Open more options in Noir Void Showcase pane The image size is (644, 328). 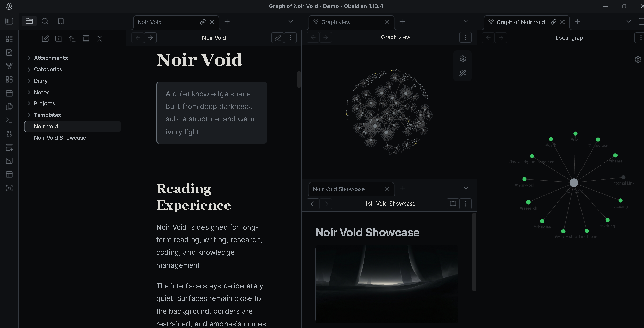tap(466, 204)
